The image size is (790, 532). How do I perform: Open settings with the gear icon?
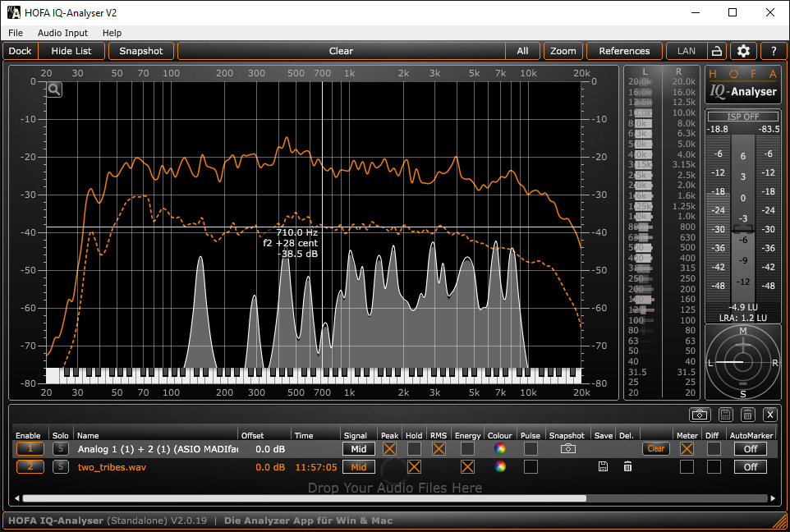743,51
